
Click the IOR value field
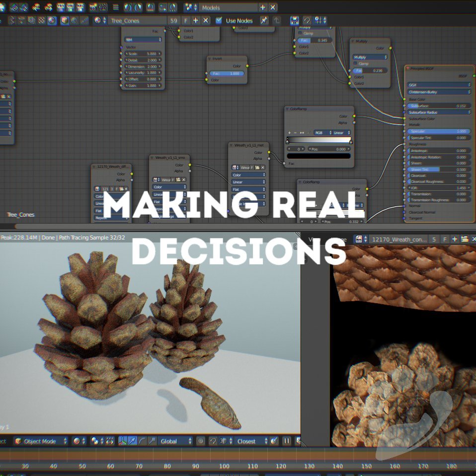[x=439, y=188]
